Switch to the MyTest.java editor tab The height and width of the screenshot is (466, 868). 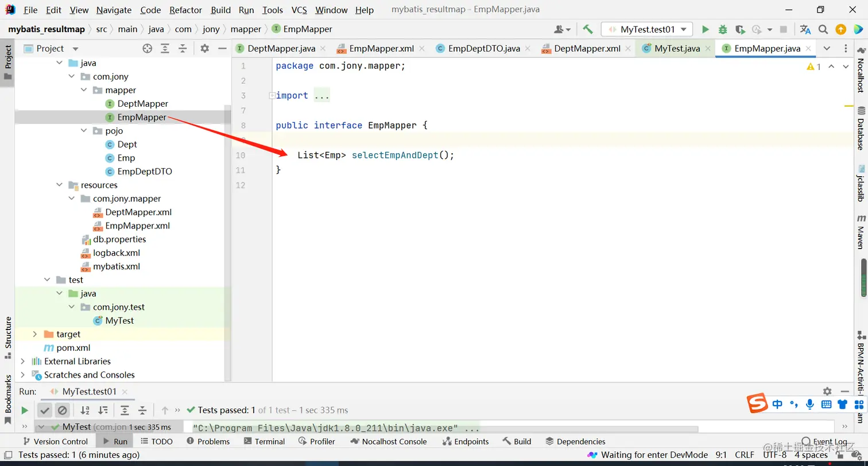pyautogui.click(x=677, y=49)
